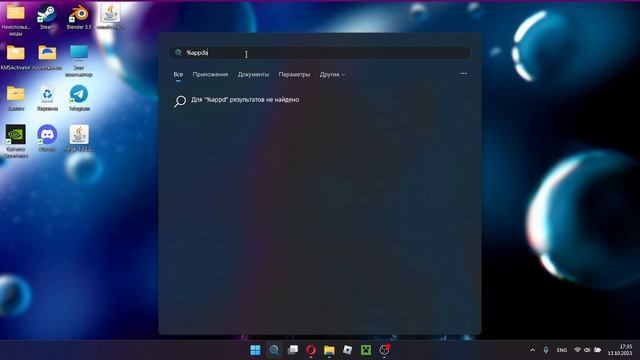Open File Explorer from taskbar
Viewport: 640px width, 360px height.
[329, 350]
